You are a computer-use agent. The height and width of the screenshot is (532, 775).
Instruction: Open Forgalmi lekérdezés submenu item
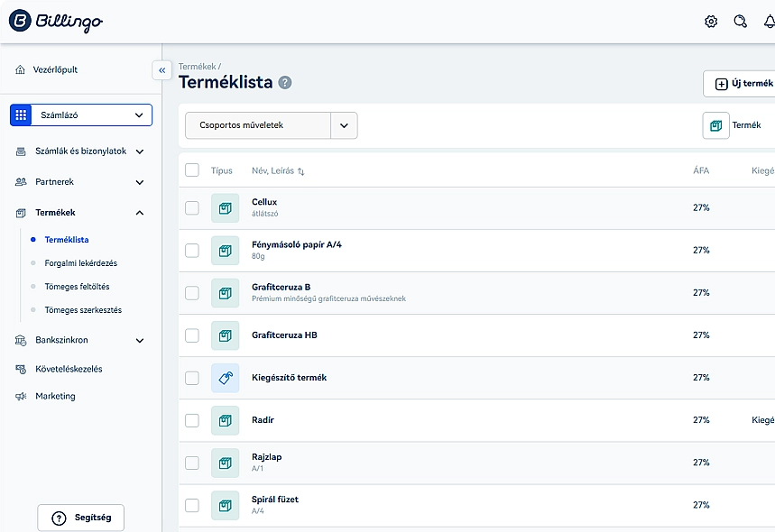80,263
